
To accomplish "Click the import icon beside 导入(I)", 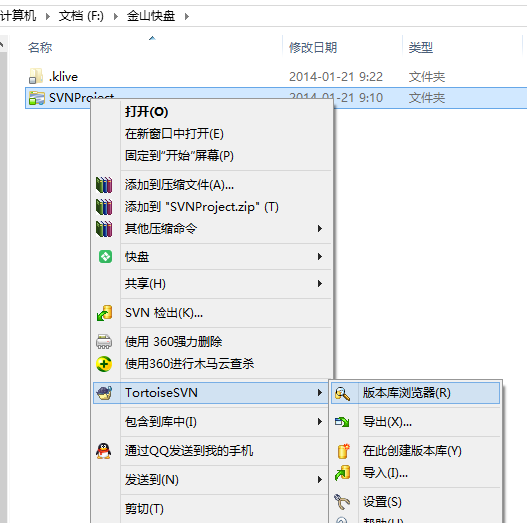I will pos(342,473).
